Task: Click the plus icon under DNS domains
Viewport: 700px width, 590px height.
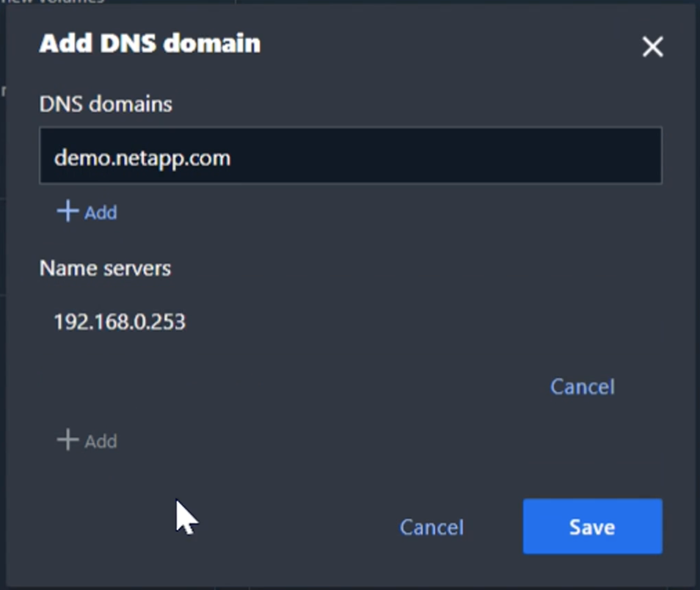Action: point(68,212)
